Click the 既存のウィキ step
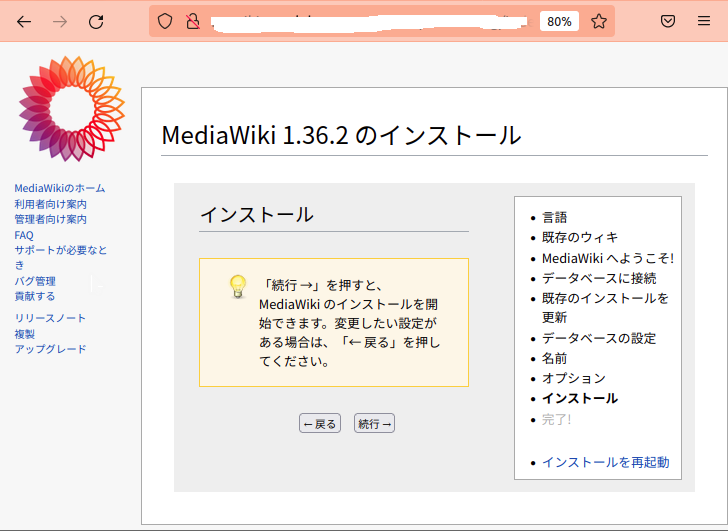The height and width of the screenshot is (531, 728). [x=580, y=238]
